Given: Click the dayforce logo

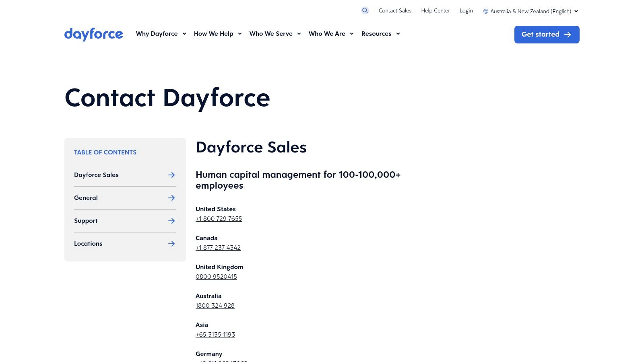Looking at the screenshot, I should coord(94,34).
